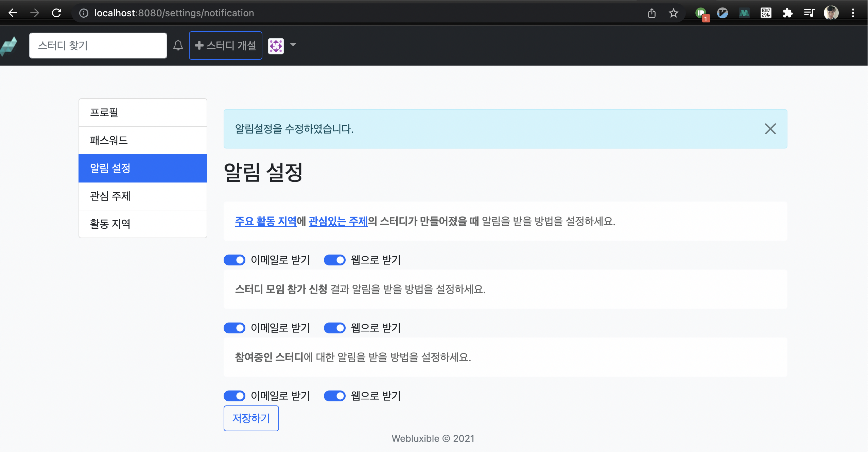Click the 스터디 찾기 search field
The width and height of the screenshot is (868, 452).
pos(98,46)
